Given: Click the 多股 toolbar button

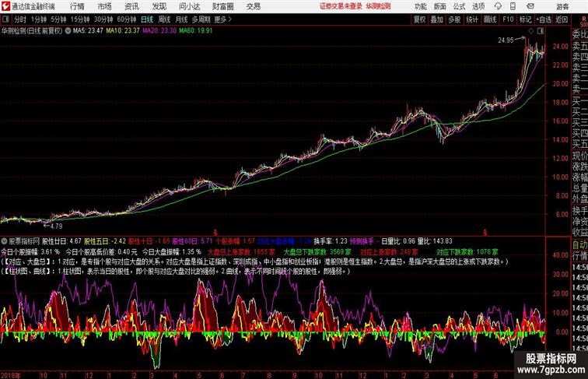Looking at the screenshot, I should (x=454, y=19).
